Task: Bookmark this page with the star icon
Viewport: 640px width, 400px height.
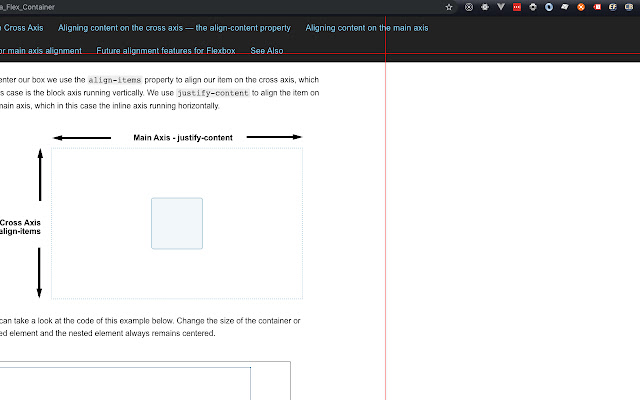Action: point(449,6)
